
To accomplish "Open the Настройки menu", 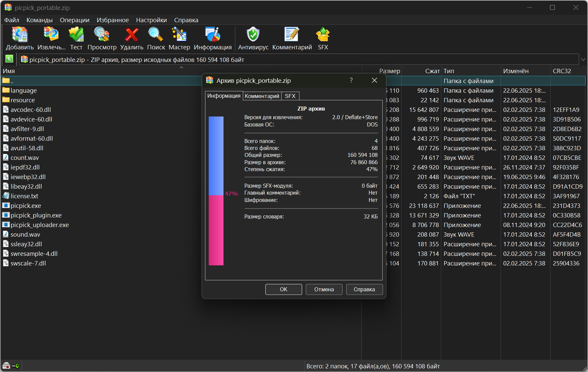I will click(x=151, y=20).
